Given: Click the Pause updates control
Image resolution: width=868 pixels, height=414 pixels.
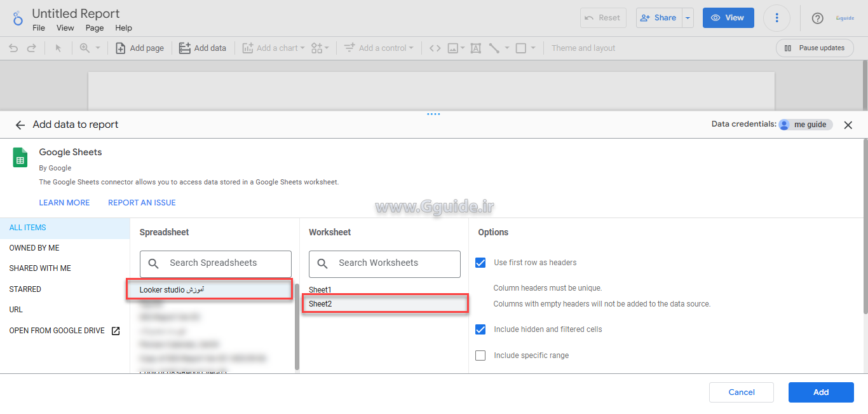Looking at the screenshot, I should (x=815, y=48).
